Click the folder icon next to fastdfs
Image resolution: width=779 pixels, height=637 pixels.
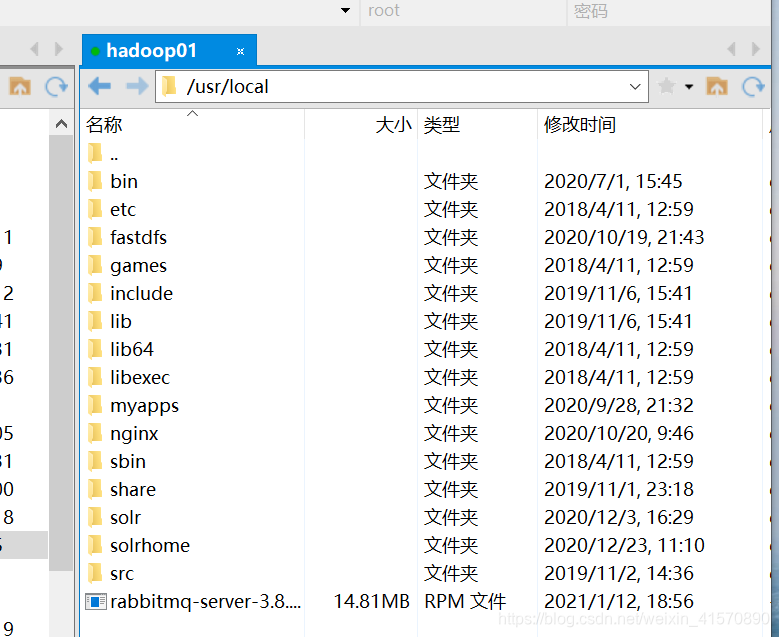pos(95,237)
